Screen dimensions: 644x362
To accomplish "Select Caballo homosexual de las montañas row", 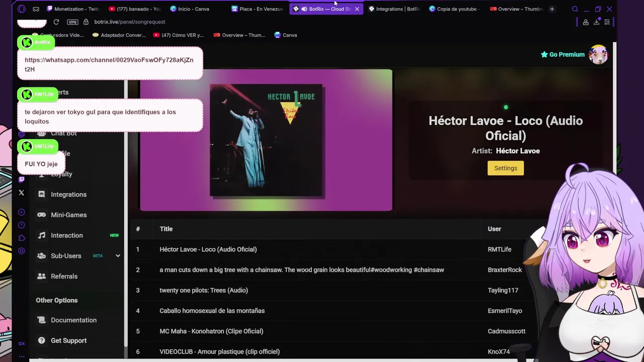I will click(212, 311).
